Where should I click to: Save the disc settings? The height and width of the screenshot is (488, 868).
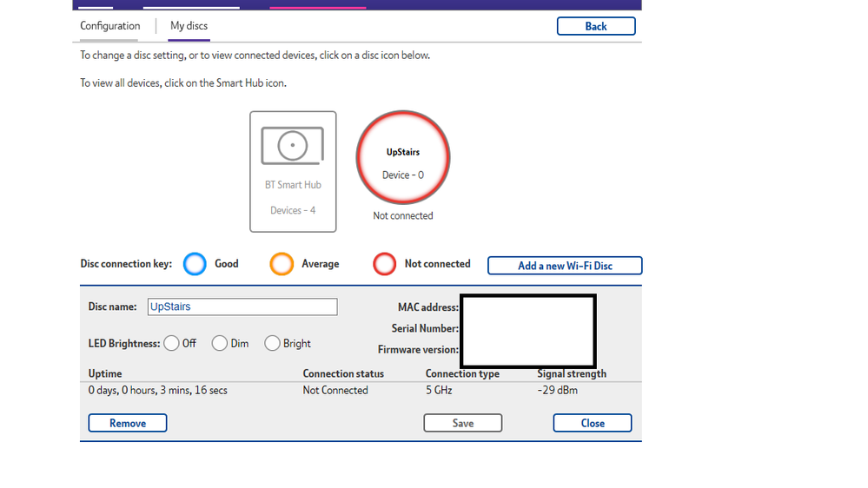(x=462, y=423)
